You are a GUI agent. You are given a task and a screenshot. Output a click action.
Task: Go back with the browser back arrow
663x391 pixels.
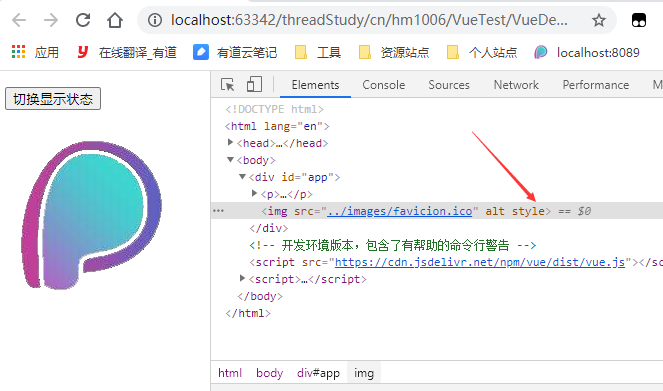click(x=19, y=20)
